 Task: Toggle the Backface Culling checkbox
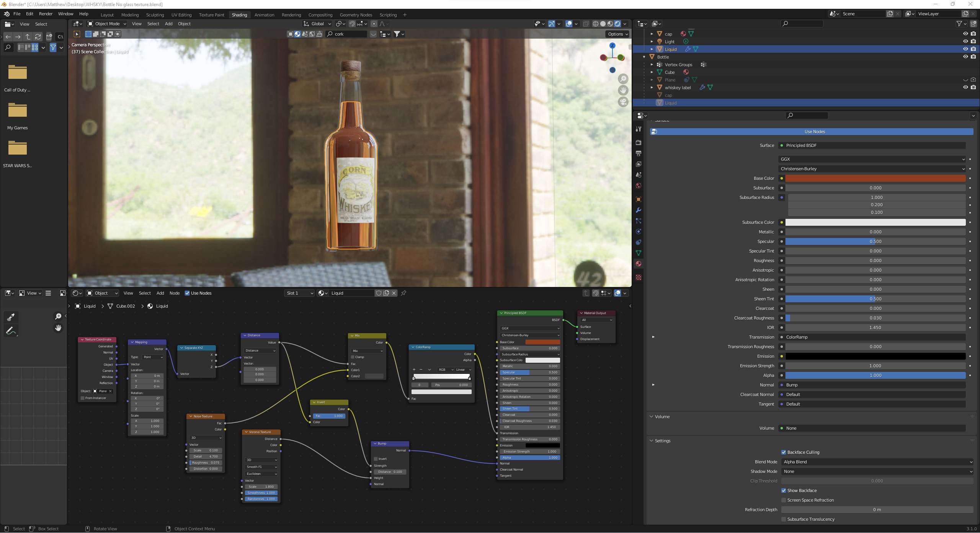(x=784, y=452)
